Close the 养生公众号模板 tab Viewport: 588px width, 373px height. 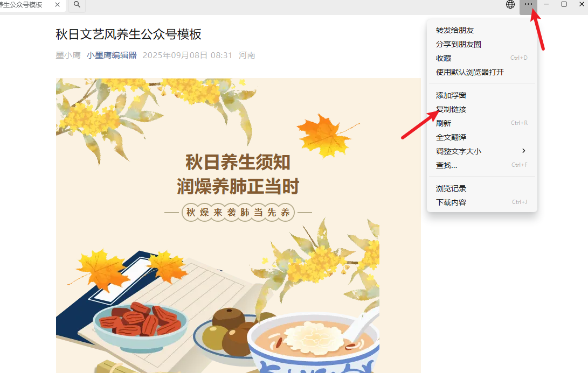coord(57,4)
